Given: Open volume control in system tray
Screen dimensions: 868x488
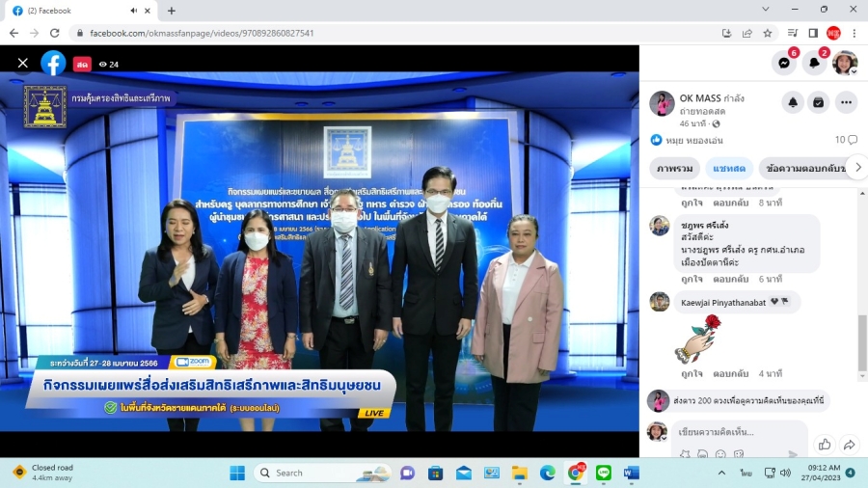Looking at the screenshot, I should [x=785, y=474].
